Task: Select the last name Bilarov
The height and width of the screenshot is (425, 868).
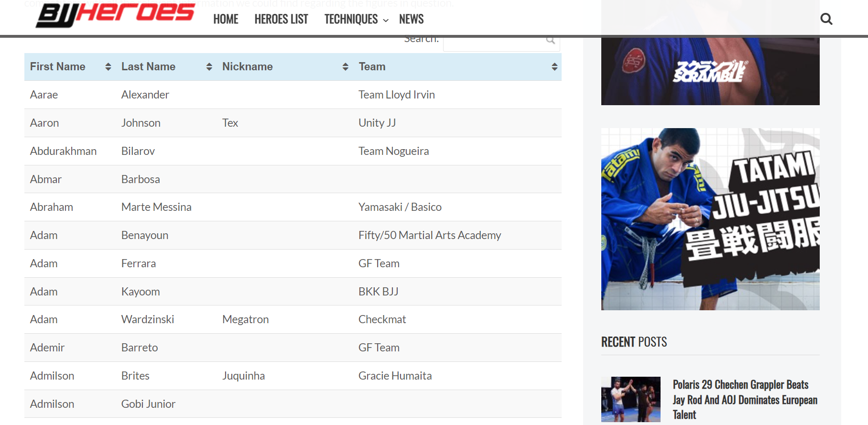Action: point(138,151)
